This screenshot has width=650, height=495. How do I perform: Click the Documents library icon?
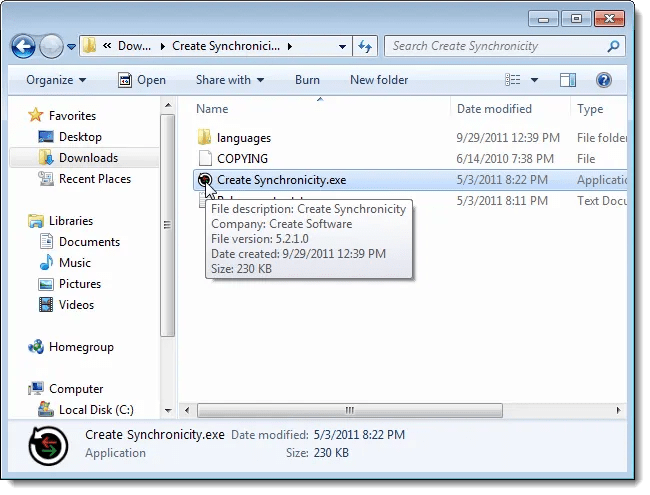46,241
